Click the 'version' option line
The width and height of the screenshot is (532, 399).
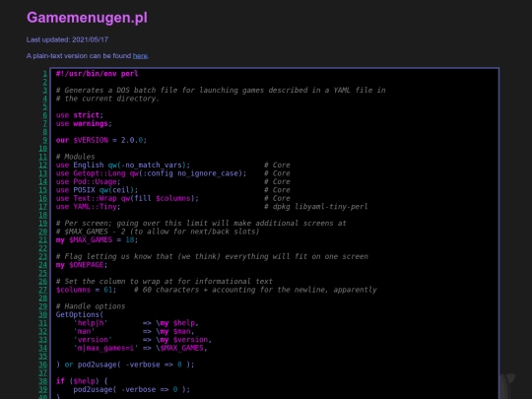[143, 340]
